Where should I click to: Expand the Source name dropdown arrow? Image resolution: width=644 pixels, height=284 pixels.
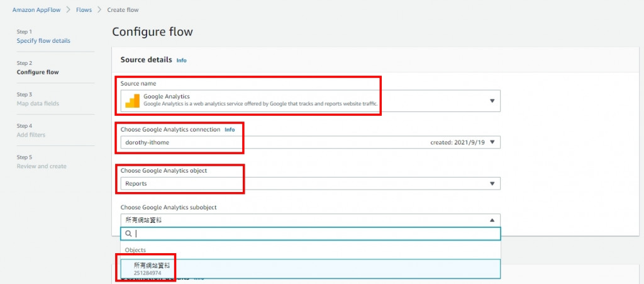[492, 101]
